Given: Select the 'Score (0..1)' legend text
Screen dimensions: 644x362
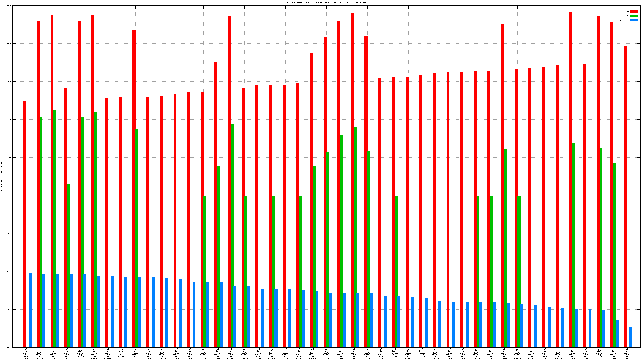Looking at the screenshot, I should coord(622,20).
